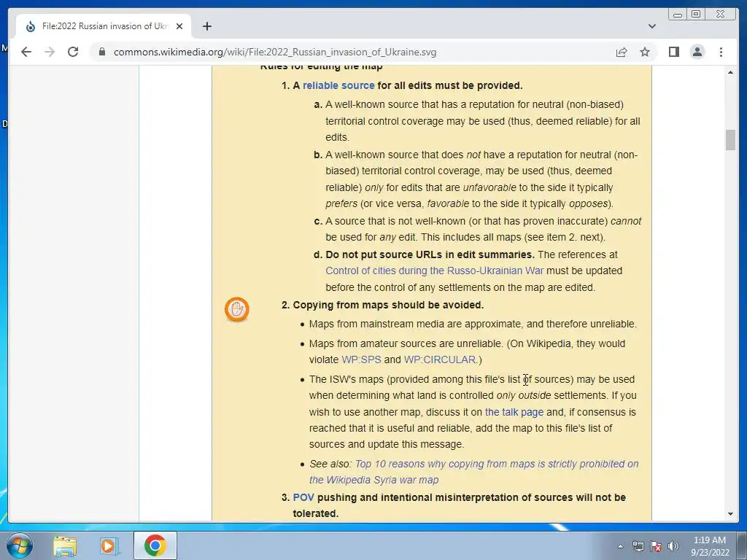
Task: Restore down the Chrome window
Action: click(696, 15)
